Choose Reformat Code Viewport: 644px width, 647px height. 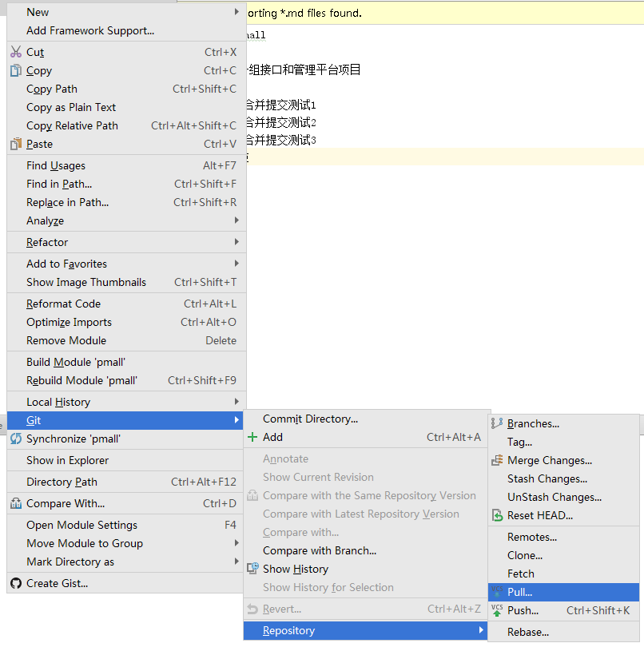tap(127, 304)
